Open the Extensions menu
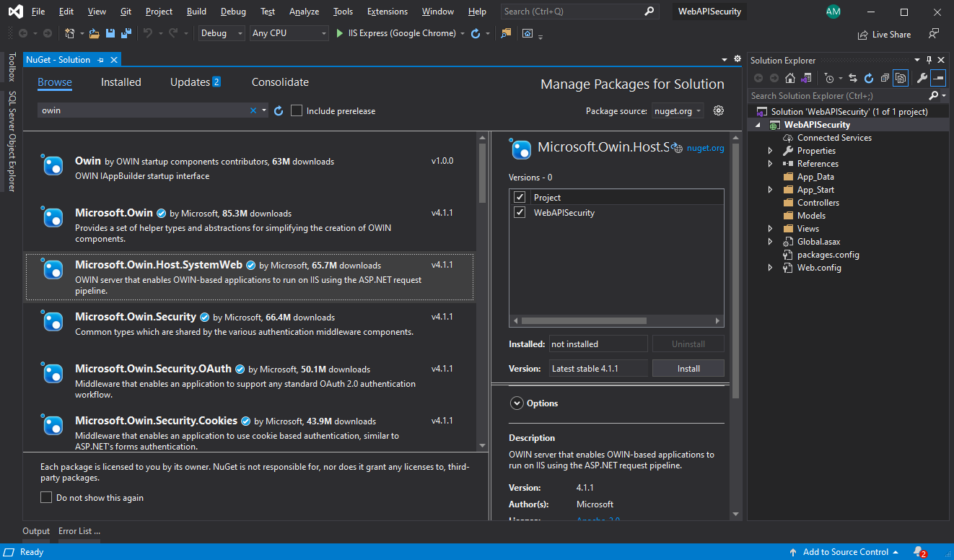 (x=388, y=12)
